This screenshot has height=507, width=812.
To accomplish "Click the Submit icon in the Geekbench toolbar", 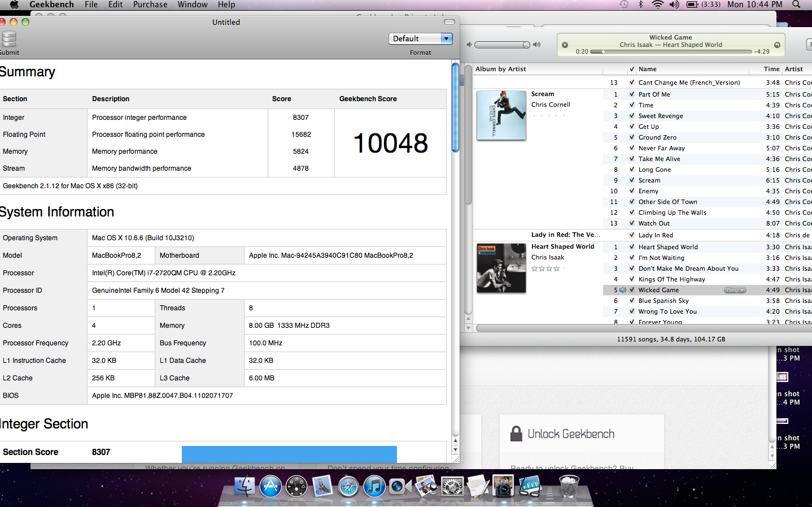I will (x=8, y=39).
